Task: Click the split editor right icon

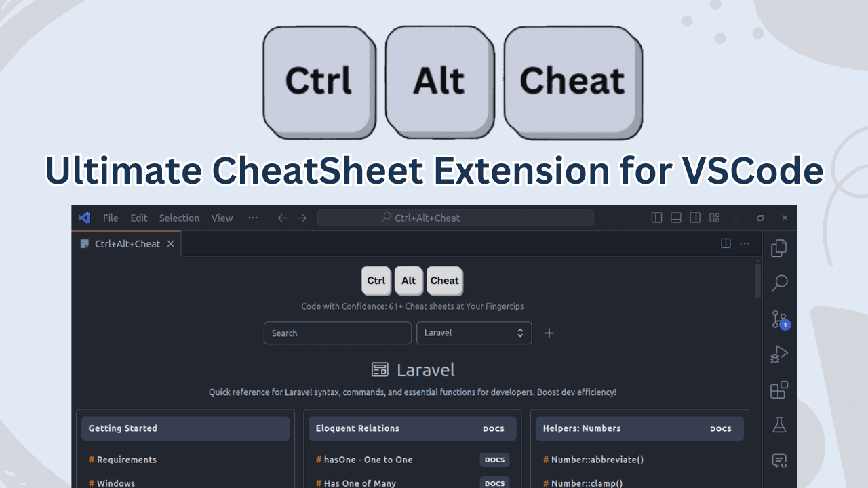Action: (726, 243)
